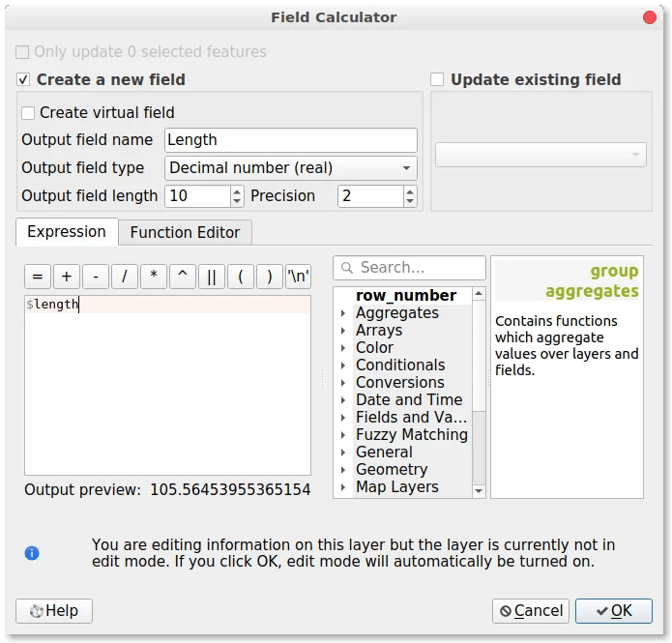Insert the division slash operator
The height and width of the screenshot is (643, 672).
(125, 277)
